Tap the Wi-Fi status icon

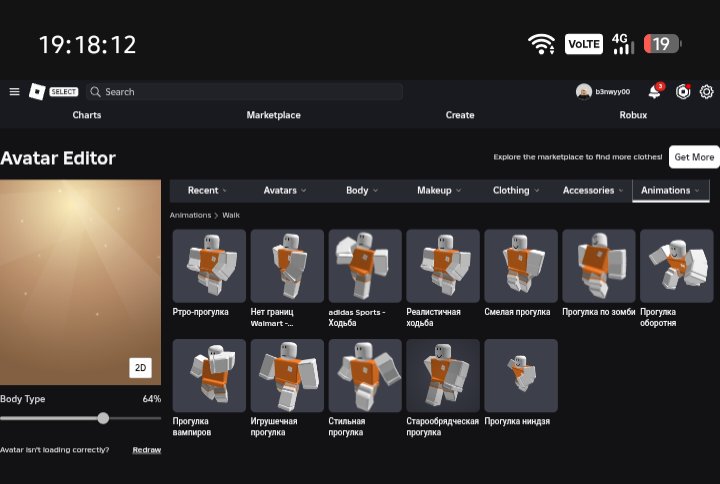point(541,44)
